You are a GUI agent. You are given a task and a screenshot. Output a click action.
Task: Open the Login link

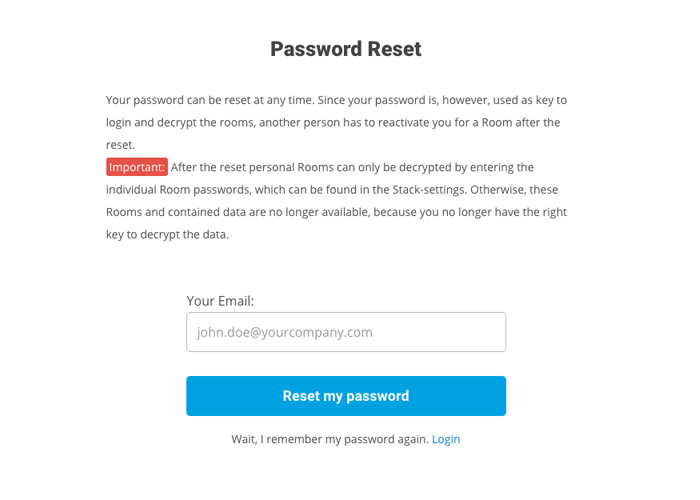pyautogui.click(x=446, y=439)
